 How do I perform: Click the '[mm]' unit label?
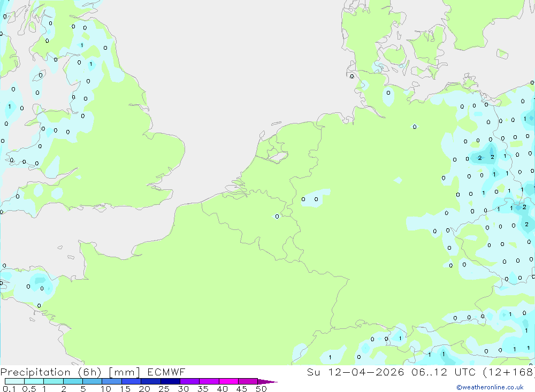[125, 372]
